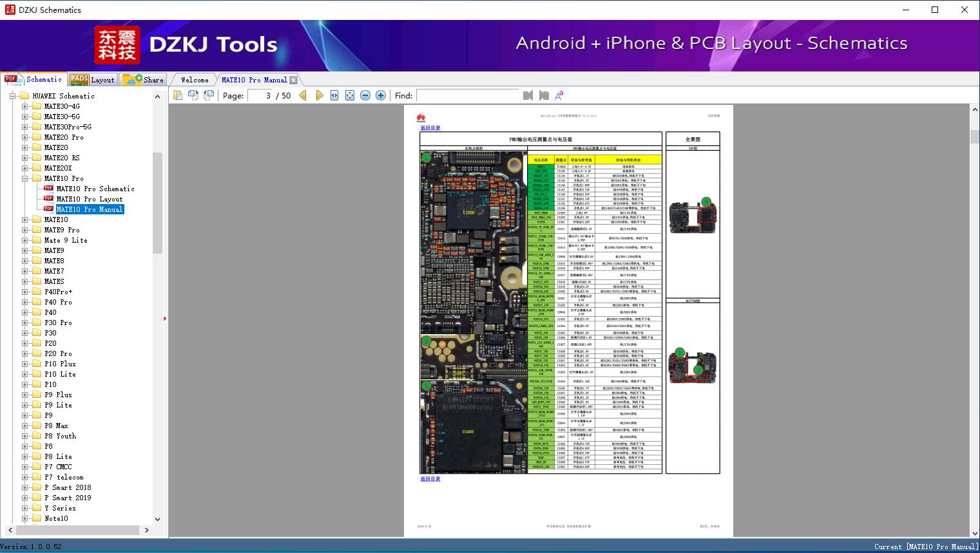The height and width of the screenshot is (553, 980).
Task: Expand the P40 Pro folder
Action: 25,302
